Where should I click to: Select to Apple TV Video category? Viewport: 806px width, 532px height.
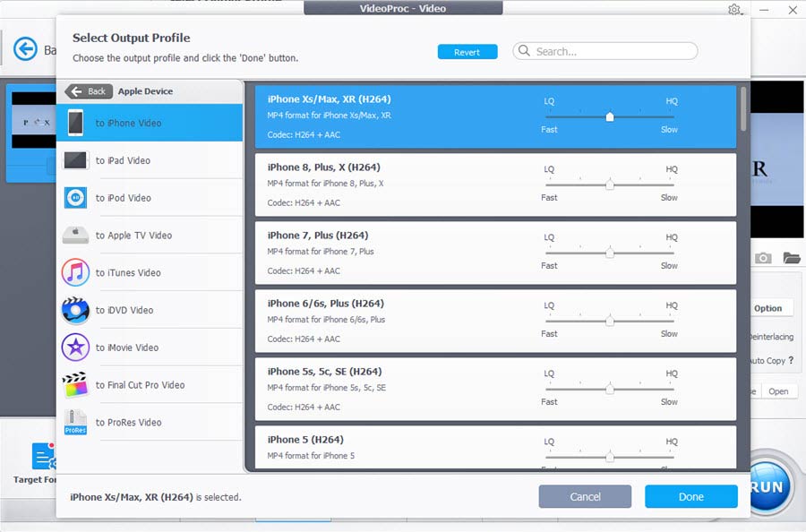(150, 236)
